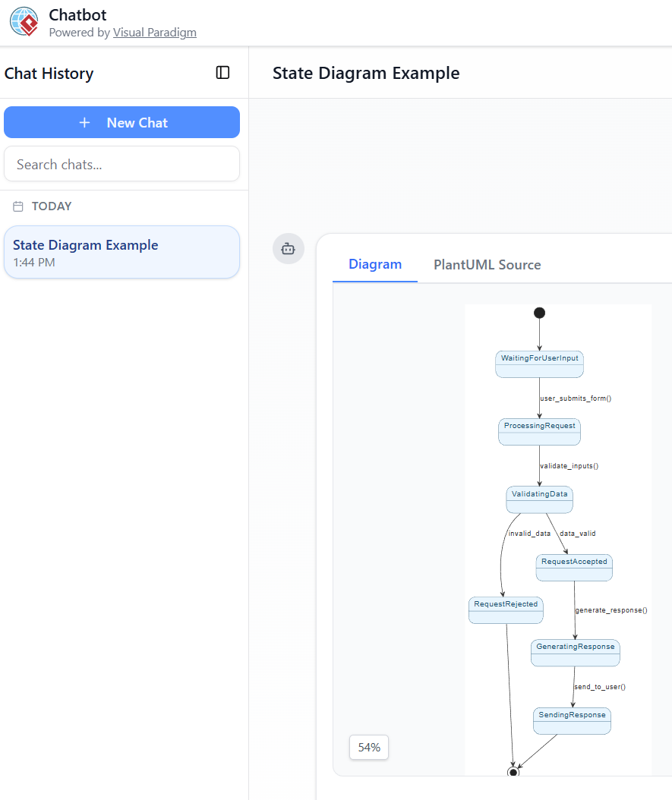Click the GeneratingResponse state node
The height and width of the screenshot is (800, 672).
click(575, 652)
